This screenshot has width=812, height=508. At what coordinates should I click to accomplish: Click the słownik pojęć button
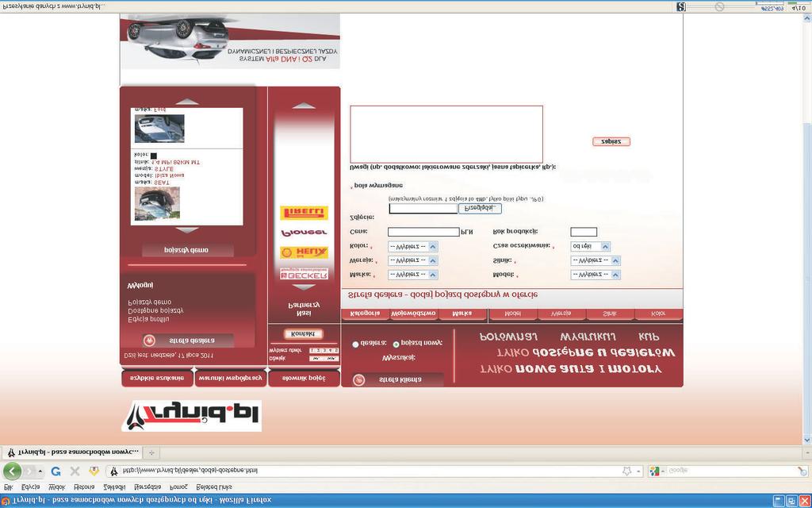pos(304,378)
